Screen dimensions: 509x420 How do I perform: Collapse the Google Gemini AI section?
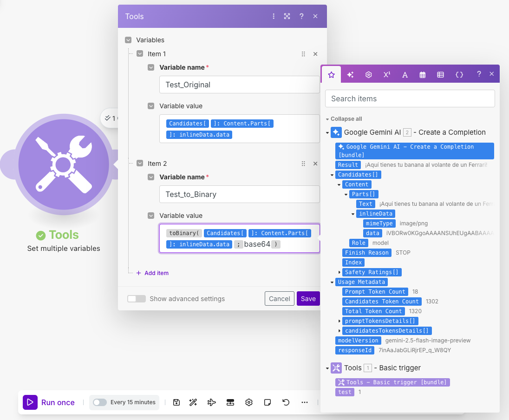pyautogui.click(x=327, y=133)
